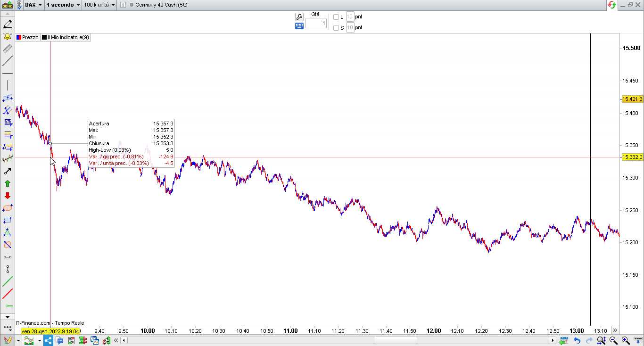Viewport: 644px width, 346px height.
Task: Zoom in on the chart
Action: [x=626, y=340]
